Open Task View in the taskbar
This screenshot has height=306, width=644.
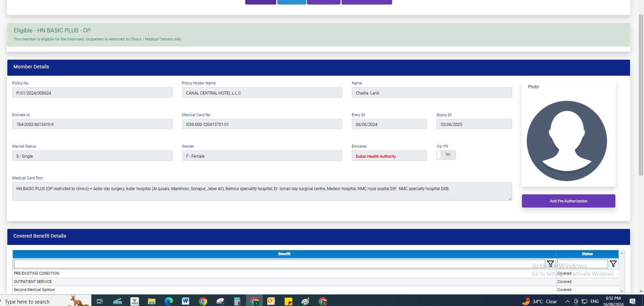click(100, 301)
